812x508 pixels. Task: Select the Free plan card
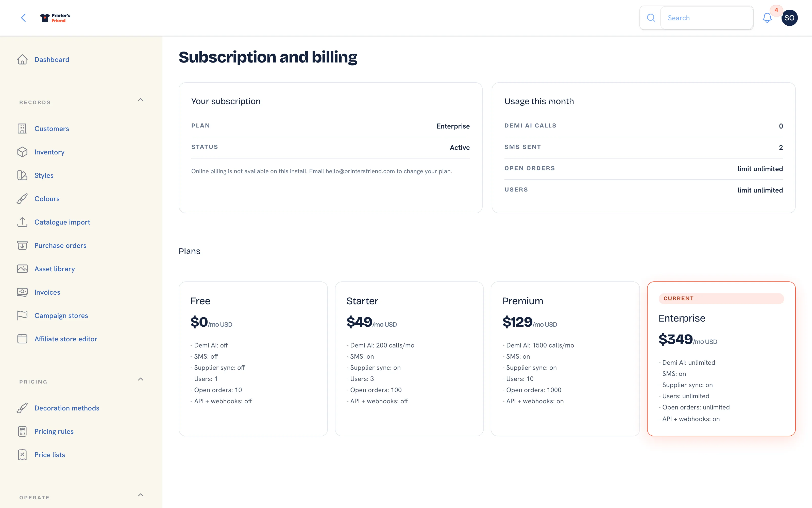point(253,358)
